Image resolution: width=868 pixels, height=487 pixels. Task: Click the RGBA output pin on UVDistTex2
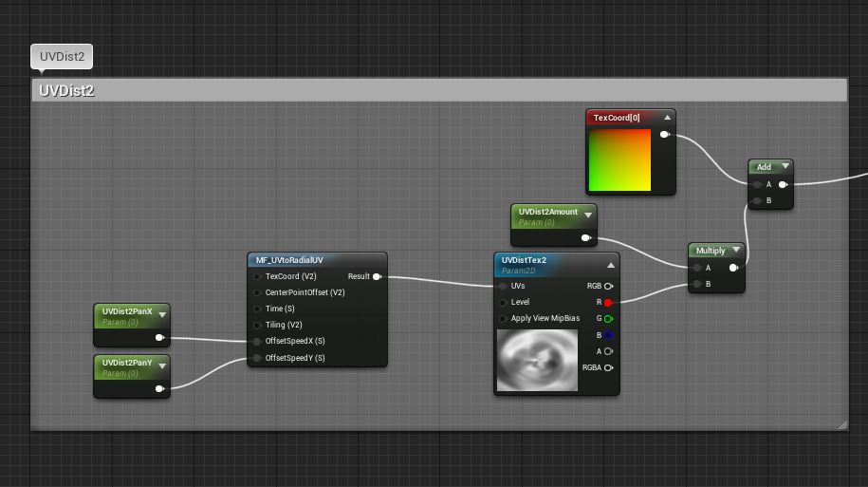[x=608, y=367]
